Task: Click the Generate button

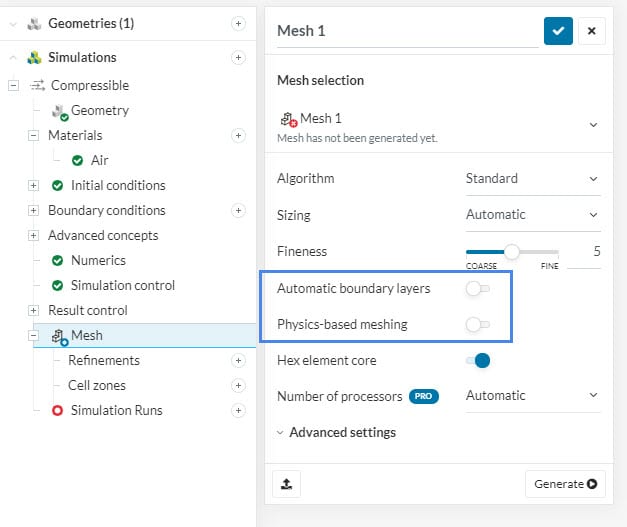Action: [x=565, y=484]
